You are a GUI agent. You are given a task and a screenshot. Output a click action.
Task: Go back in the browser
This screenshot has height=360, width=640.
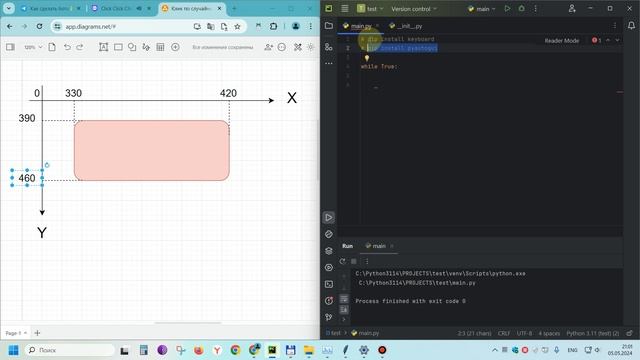point(9,27)
